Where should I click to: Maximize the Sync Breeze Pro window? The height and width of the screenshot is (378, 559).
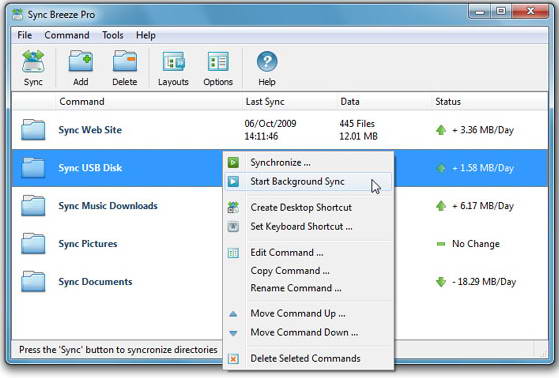pos(501,12)
